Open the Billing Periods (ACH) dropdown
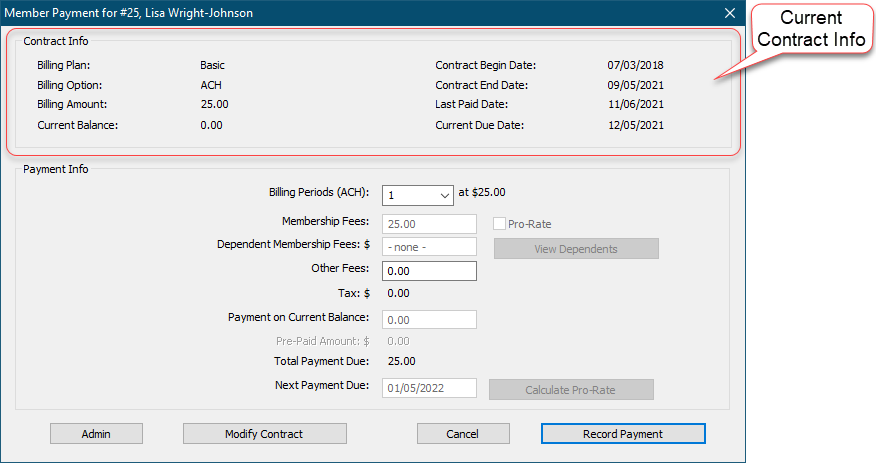The height and width of the screenshot is (463, 876). tap(417, 195)
